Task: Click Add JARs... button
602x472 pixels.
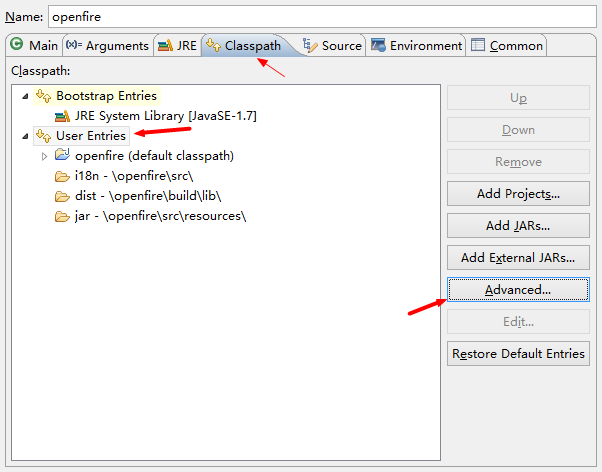Action: click(518, 225)
